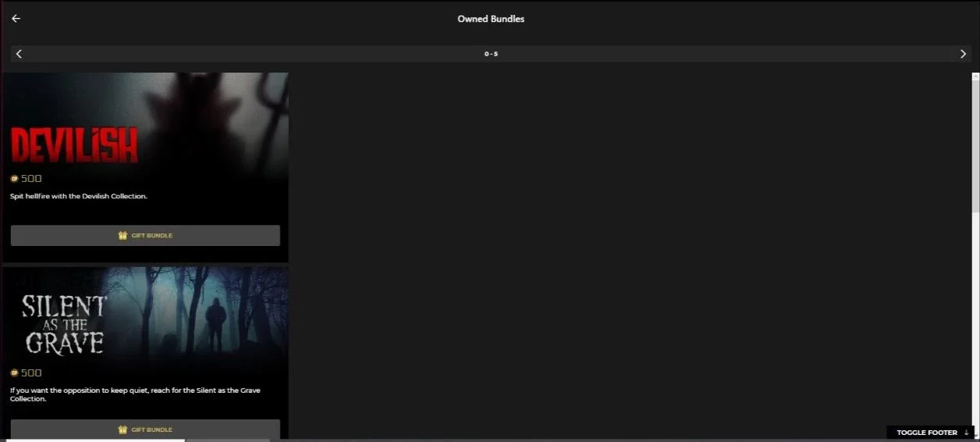
Task: Click the vertical scrollbar thumb
Action: click(x=975, y=146)
